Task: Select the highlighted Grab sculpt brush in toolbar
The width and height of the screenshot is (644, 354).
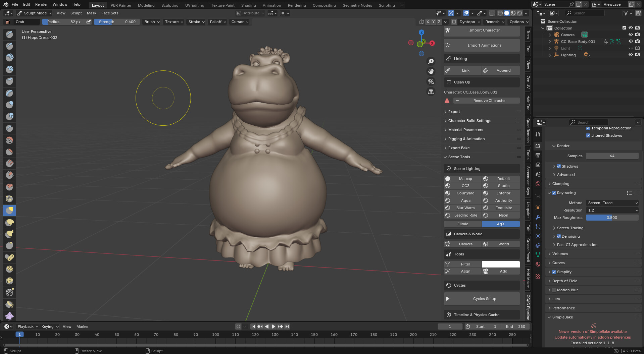Action: (x=9, y=211)
